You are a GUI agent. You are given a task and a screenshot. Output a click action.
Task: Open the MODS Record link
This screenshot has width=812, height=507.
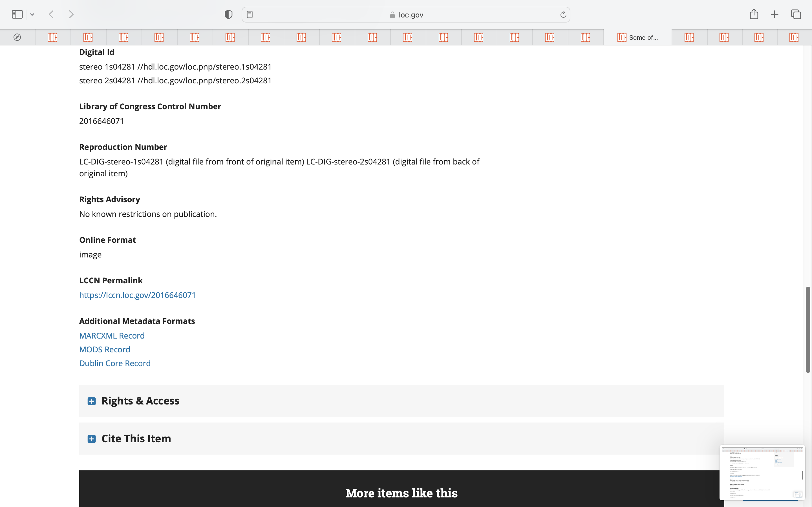pos(105,349)
